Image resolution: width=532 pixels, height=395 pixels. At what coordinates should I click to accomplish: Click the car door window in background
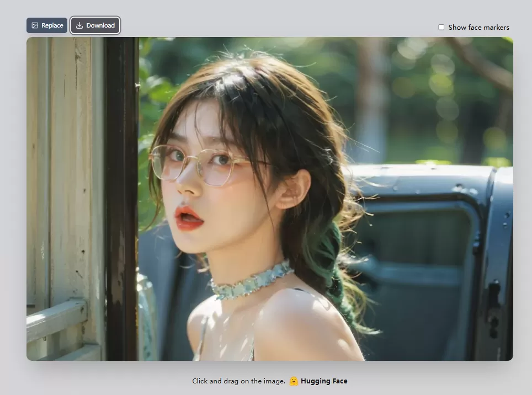pos(419,243)
